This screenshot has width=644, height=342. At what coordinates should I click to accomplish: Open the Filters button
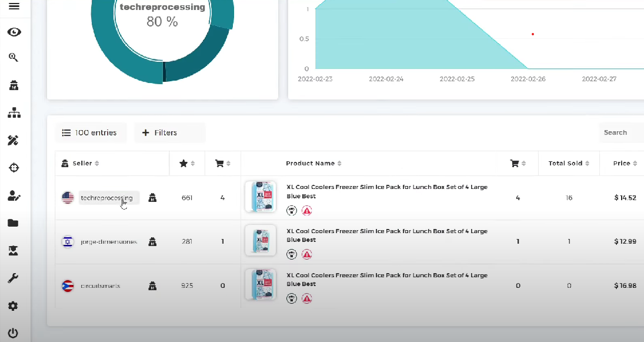pos(169,133)
